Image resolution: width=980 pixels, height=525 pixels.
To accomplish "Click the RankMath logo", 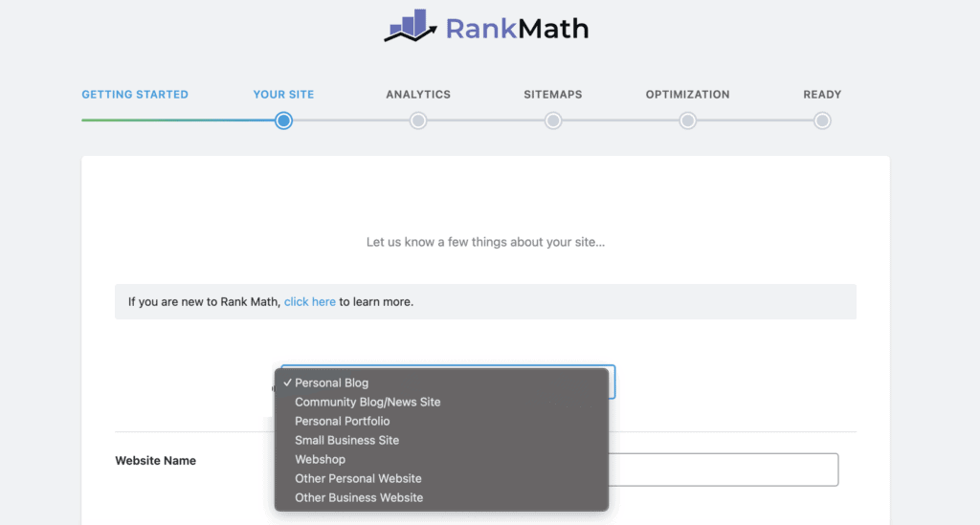I will 486,27.
